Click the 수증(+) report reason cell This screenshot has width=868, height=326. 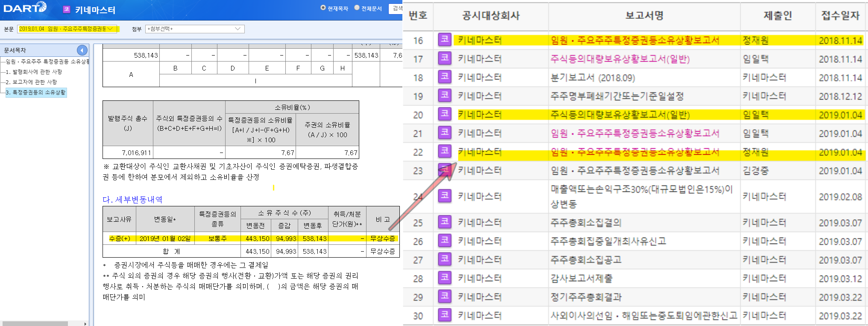(119, 238)
